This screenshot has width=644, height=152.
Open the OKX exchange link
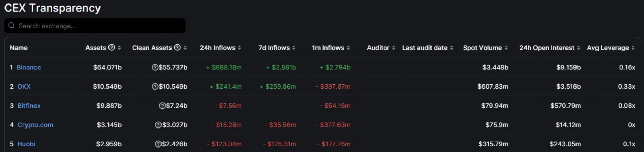point(24,86)
